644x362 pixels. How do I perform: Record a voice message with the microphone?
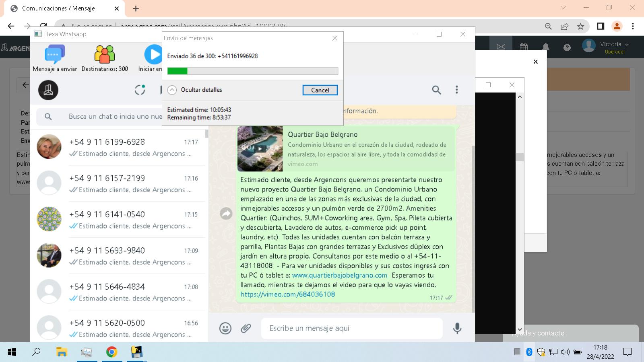click(457, 328)
